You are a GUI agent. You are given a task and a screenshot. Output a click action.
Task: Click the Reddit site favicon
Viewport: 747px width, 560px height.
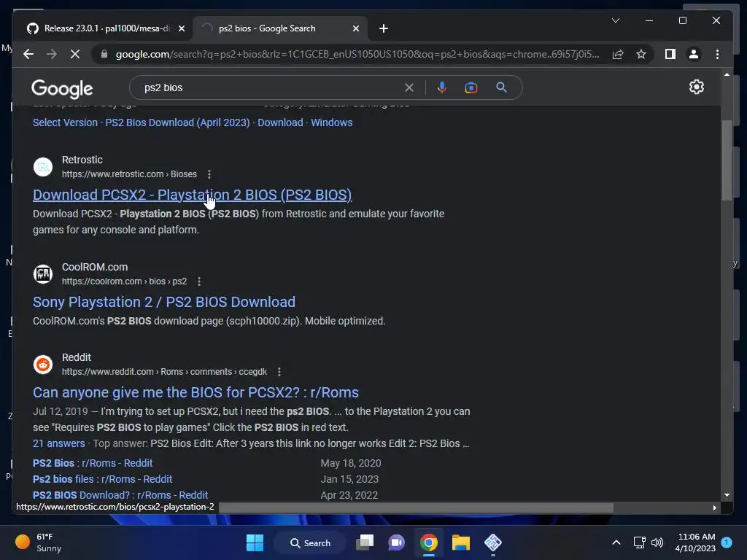click(x=43, y=365)
